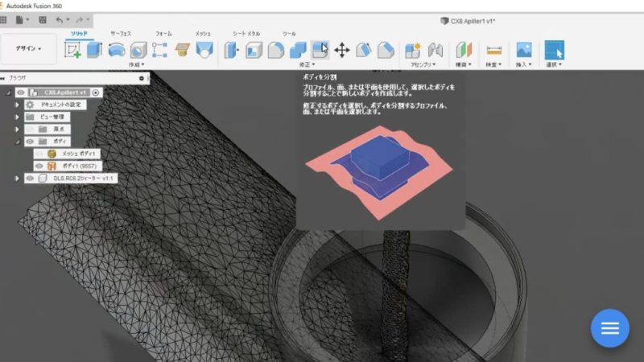This screenshot has height=362, width=644.
Task: Select the Hole tool
Action: point(138,50)
